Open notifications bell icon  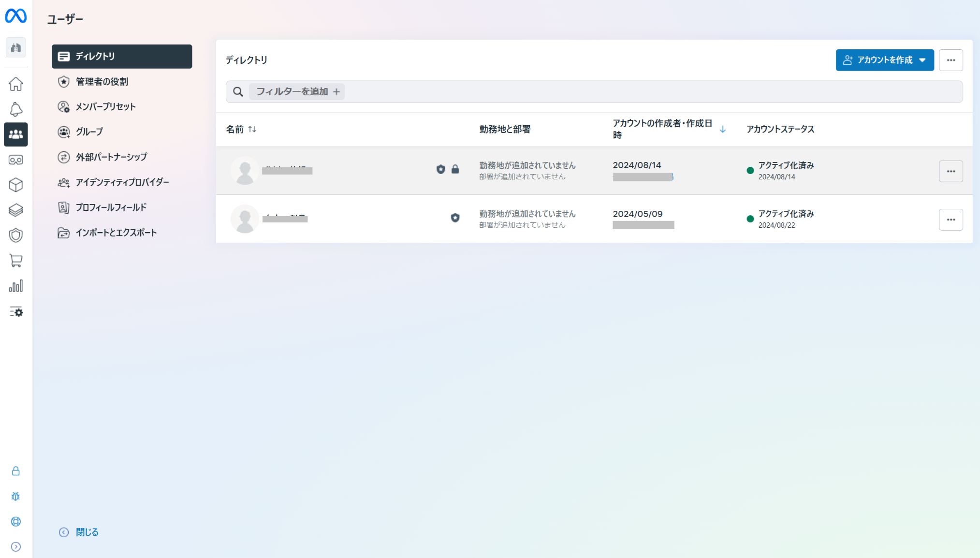click(x=16, y=109)
